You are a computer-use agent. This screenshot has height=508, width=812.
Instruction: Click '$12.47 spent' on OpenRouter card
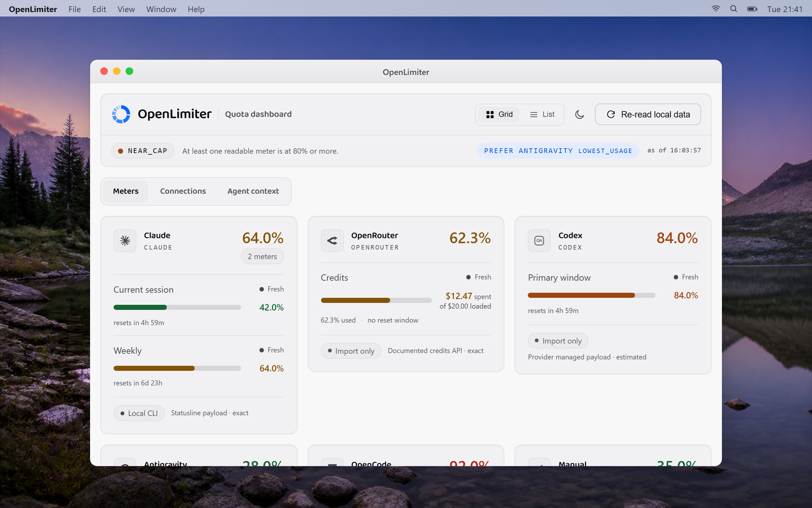click(468, 296)
